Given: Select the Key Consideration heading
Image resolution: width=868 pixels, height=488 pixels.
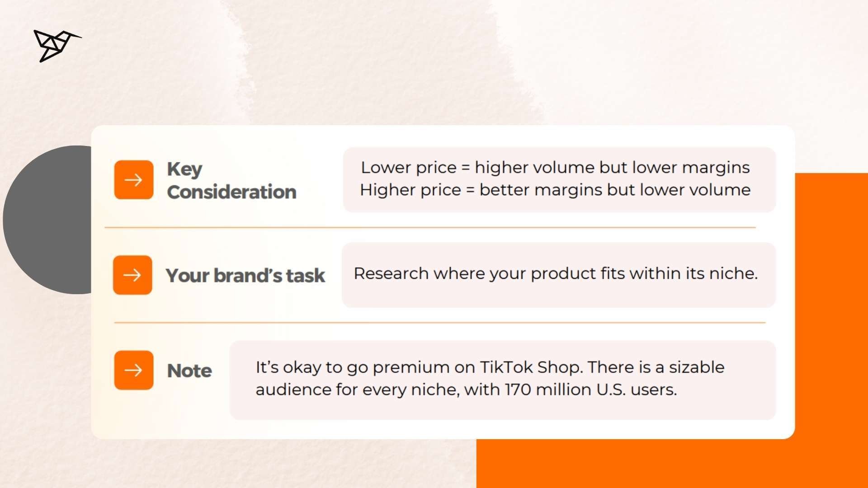Looking at the screenshot, I should click(231, 180).
